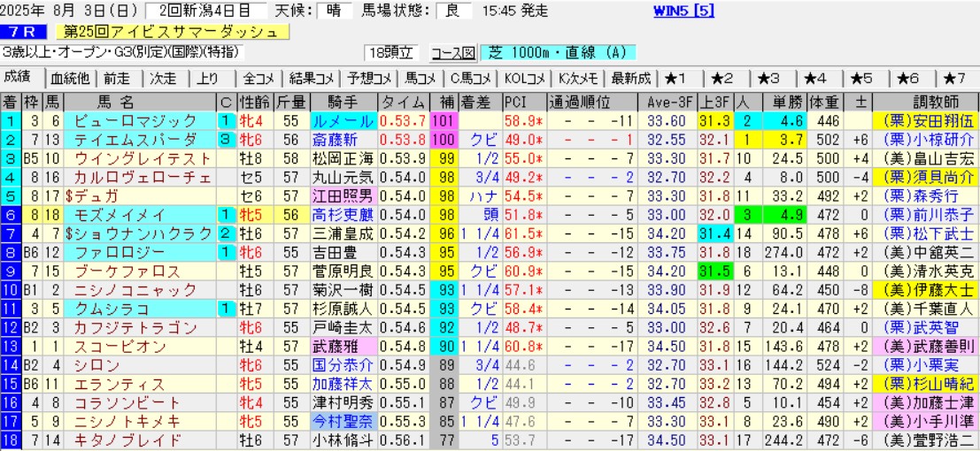Switch to the 血統他 tab
The height and width of the screenshot is (451, 980).
[72, 77]
